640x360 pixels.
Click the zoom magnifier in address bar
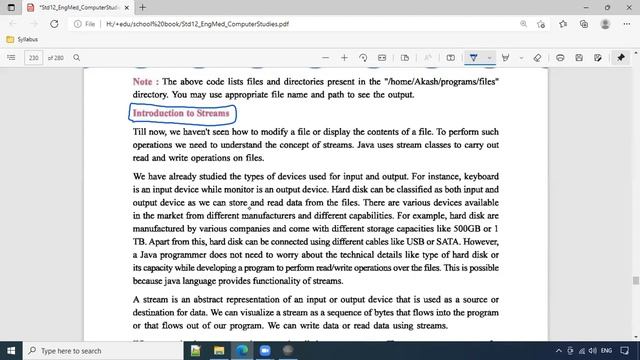tap(523, 24)
